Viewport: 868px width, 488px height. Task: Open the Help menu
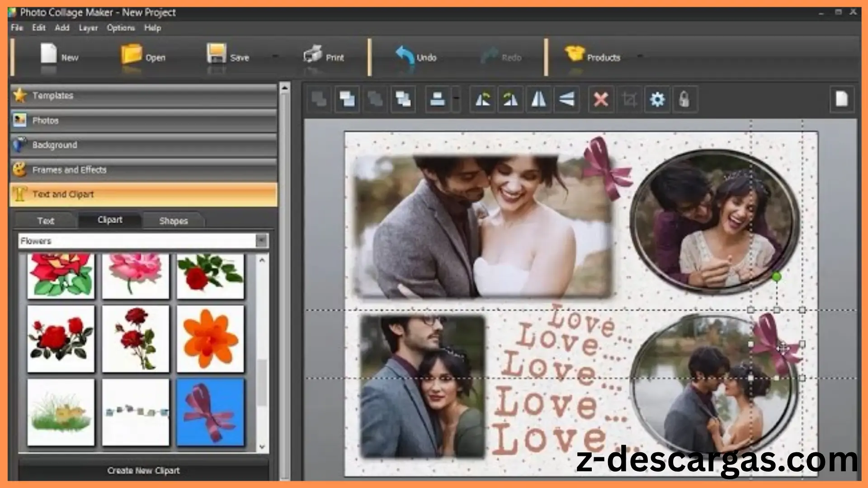[152, 28]
